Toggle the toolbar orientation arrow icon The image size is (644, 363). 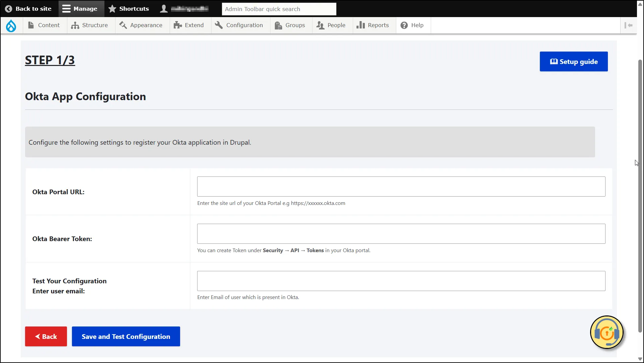(x=629, y=25)
